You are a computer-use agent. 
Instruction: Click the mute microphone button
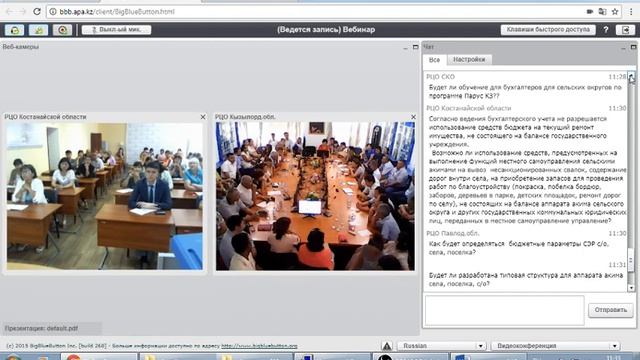tap(116, 30)
